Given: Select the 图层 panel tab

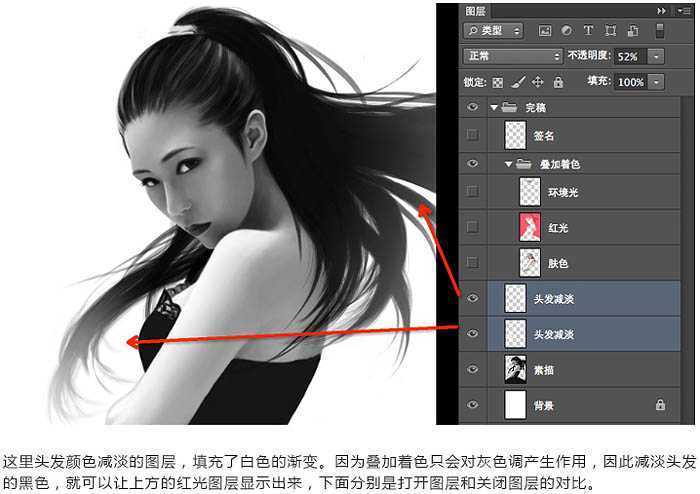Looking at the screenshot, I should pos(475,11).
